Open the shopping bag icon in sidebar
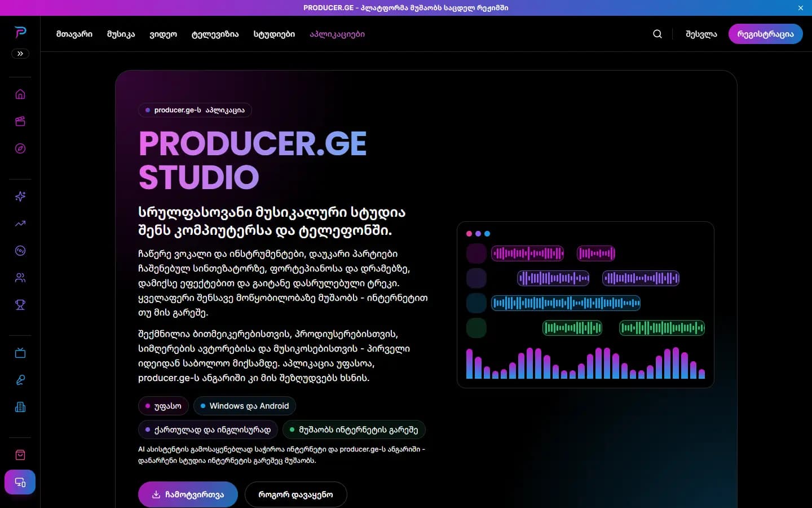 pos(20,455)
